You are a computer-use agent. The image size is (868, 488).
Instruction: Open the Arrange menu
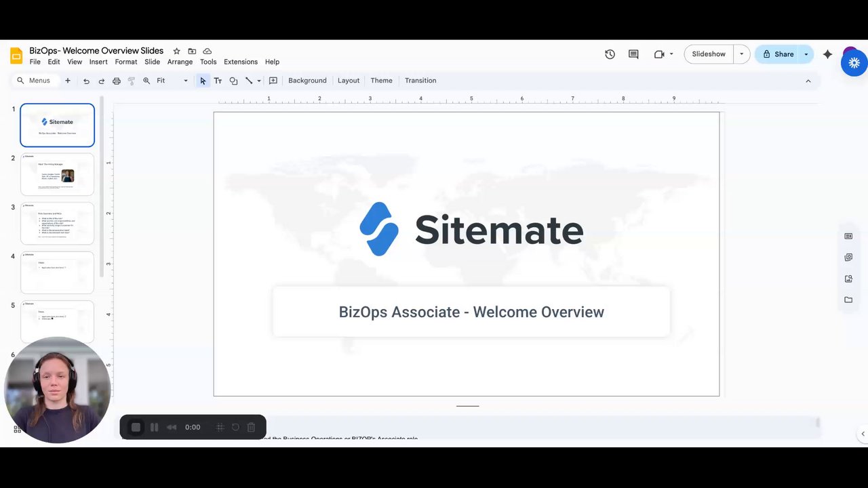pos(180,62)
